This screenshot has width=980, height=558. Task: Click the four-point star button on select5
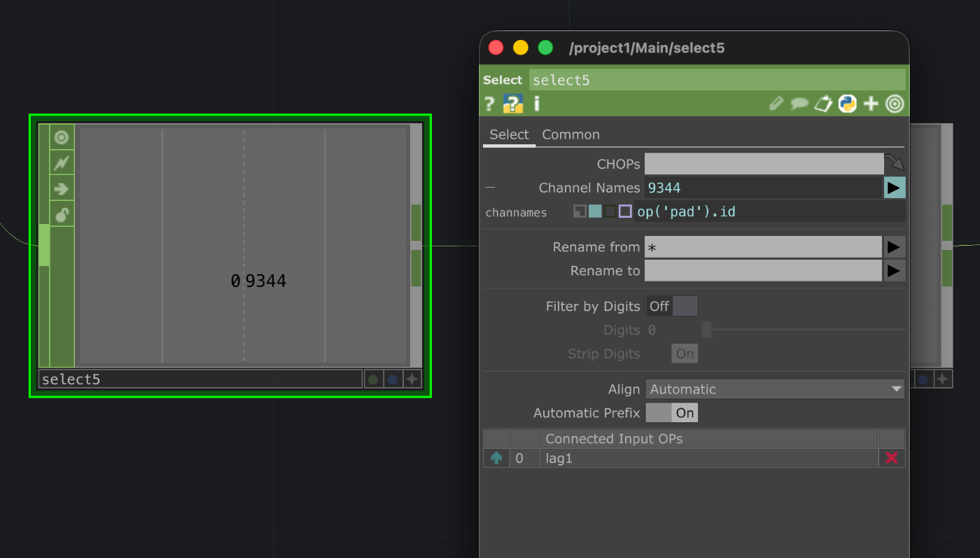[412, 379]
